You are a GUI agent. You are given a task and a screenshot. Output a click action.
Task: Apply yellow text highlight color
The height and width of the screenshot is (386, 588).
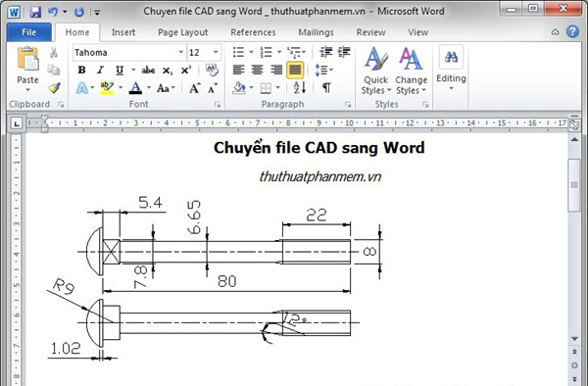(107, 88)
